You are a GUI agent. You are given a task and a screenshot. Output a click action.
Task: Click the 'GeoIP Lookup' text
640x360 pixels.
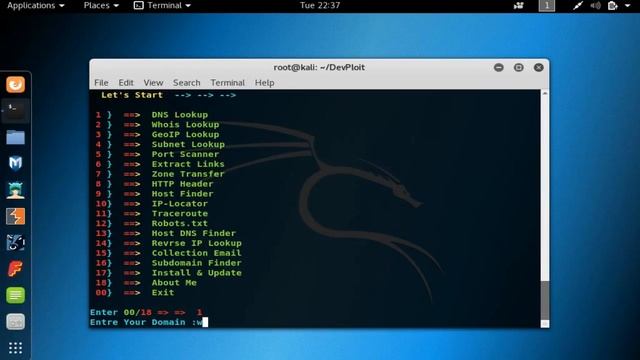(185, 135)
